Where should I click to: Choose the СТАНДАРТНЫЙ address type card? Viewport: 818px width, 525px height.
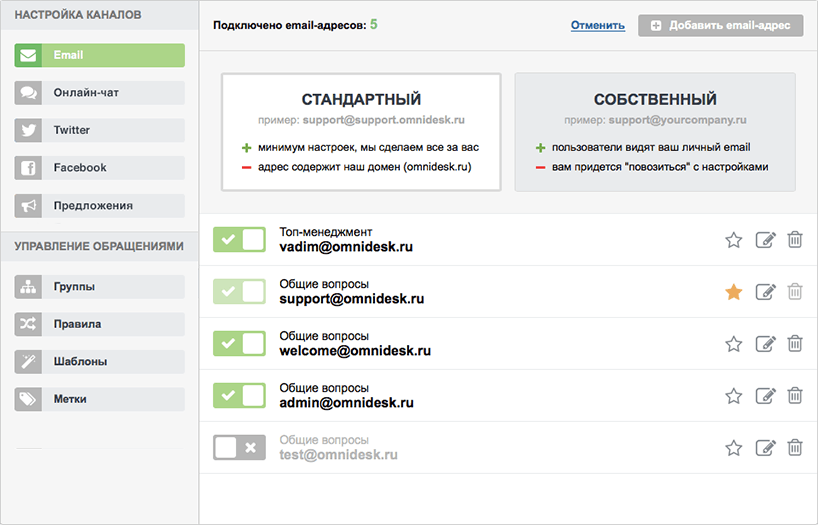pyautogui.click(x=361, y=132)
